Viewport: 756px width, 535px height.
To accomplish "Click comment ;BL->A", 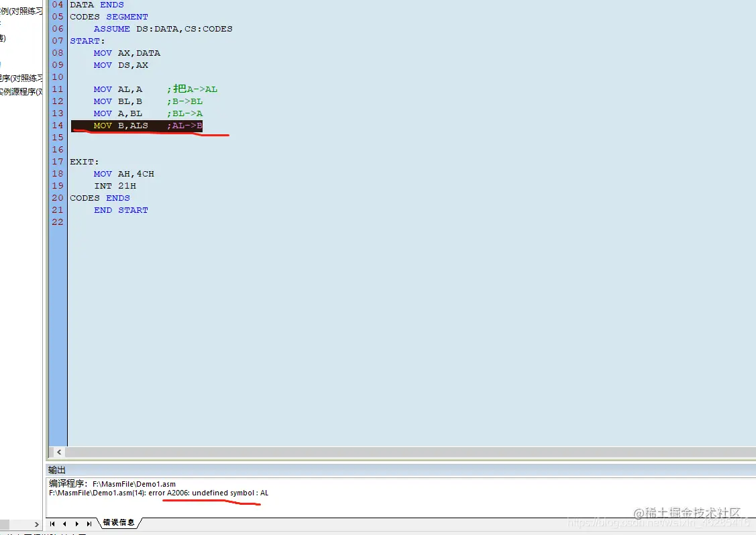I will 184,113.
